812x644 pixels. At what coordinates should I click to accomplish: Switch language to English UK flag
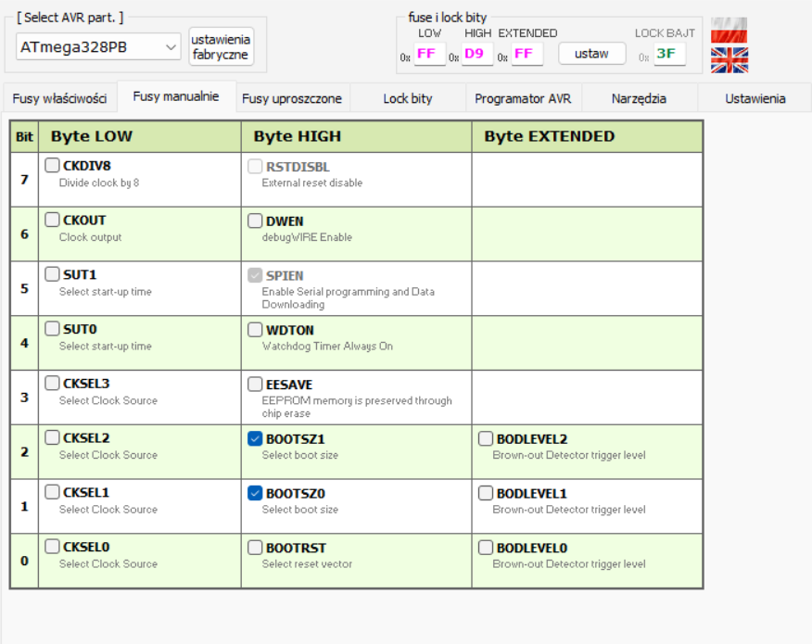[730, 60]
